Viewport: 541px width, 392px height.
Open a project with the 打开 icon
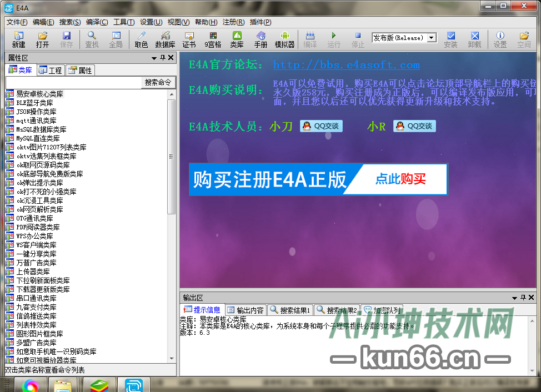click(x=42, y=39)
